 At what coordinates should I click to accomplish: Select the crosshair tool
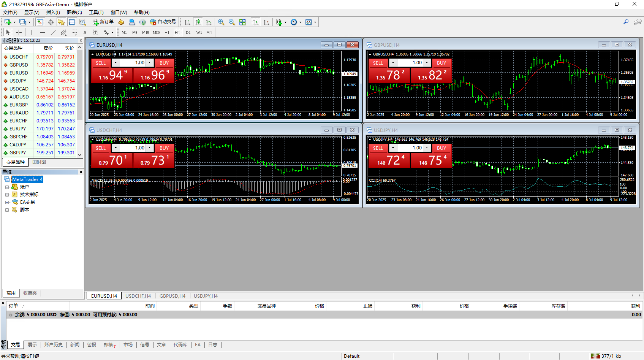coord(19,32)
